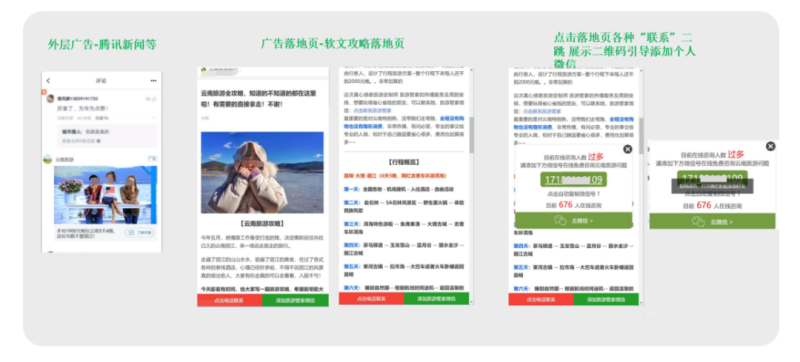
Task: Click the gray copy-success toast in standalone popup
Action: (x=712, y=187)
